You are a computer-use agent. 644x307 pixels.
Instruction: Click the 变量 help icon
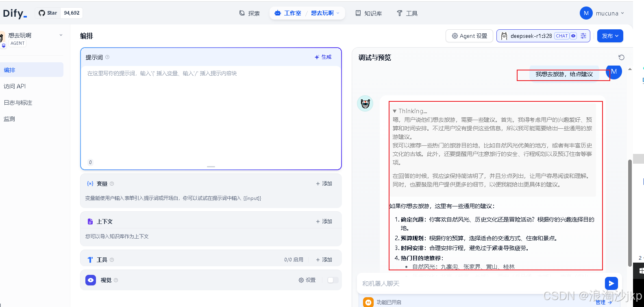[x=112, y=184]
